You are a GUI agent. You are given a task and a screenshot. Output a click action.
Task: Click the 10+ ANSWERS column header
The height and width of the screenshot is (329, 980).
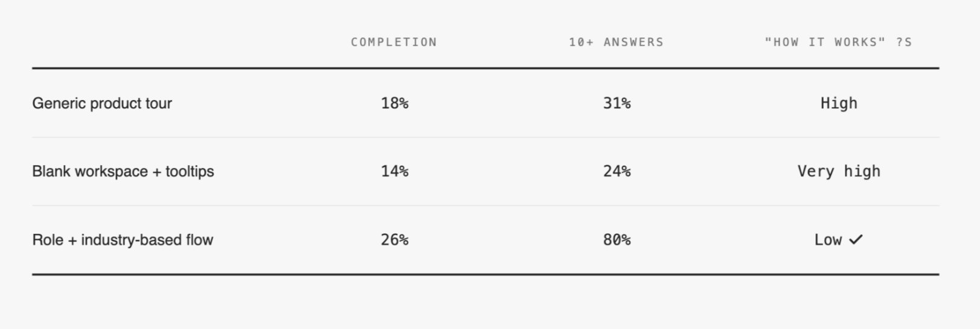pyautogui.click(x=616, y=42)
